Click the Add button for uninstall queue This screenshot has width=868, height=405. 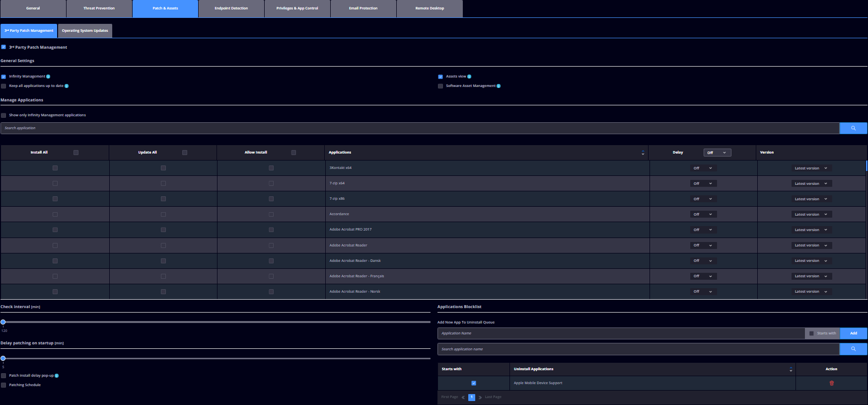pyautogui.click(x=853, y=333)
